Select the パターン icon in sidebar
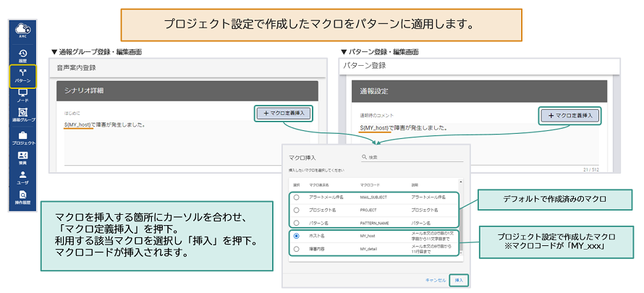The image size is (644, 293). 22,76
